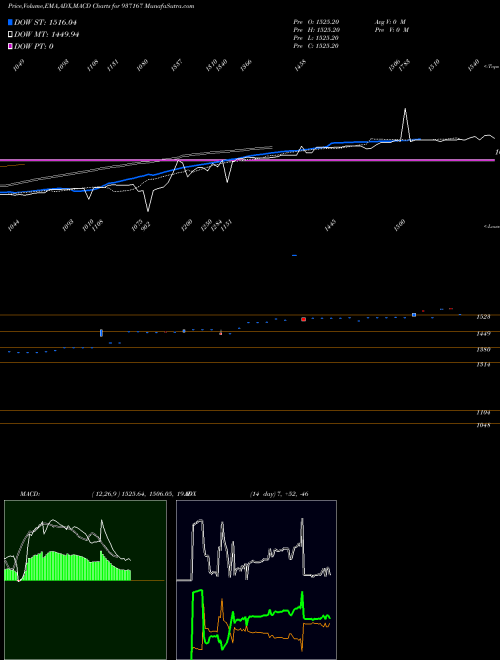Click the ADX '(14 day) 7, +52, -46' text
This screenshot has width=500, height=660.
[279, 494]
